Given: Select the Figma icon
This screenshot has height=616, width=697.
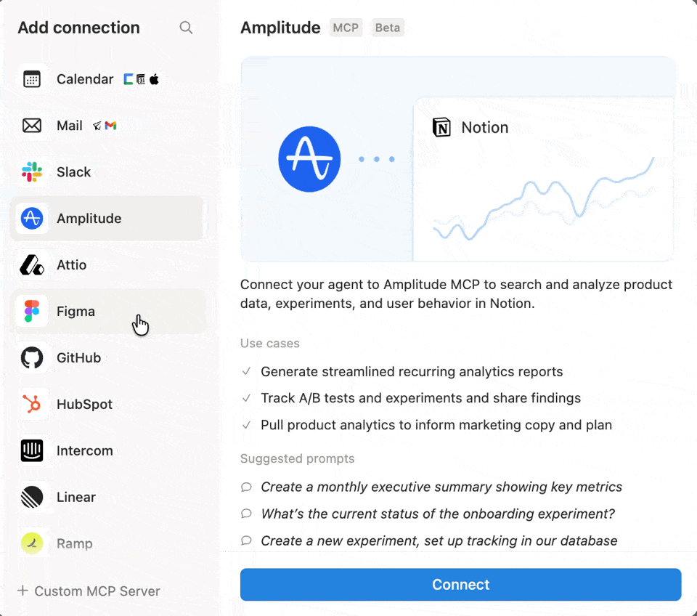Looking at the screenshot, I should tap(32, 312).
